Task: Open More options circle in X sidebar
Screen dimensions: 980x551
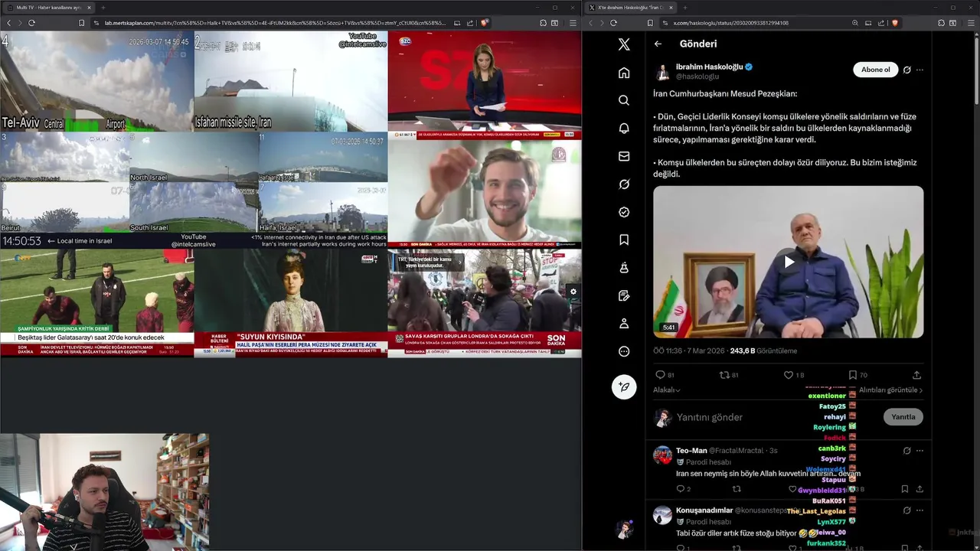Action: tap(624, 352)
